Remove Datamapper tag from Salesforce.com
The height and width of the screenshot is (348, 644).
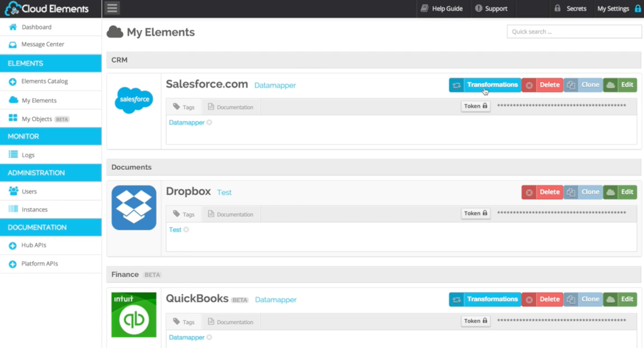(209, 122)
